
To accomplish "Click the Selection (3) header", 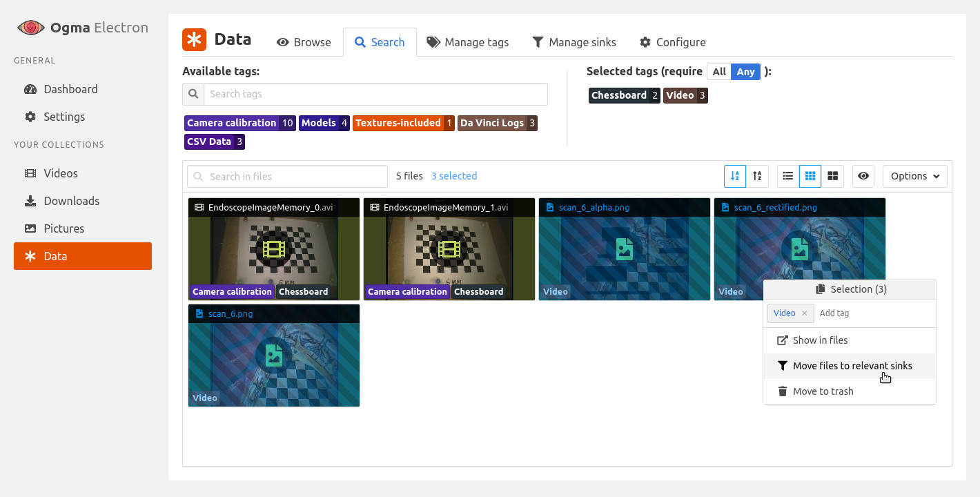I will [850, 289].
